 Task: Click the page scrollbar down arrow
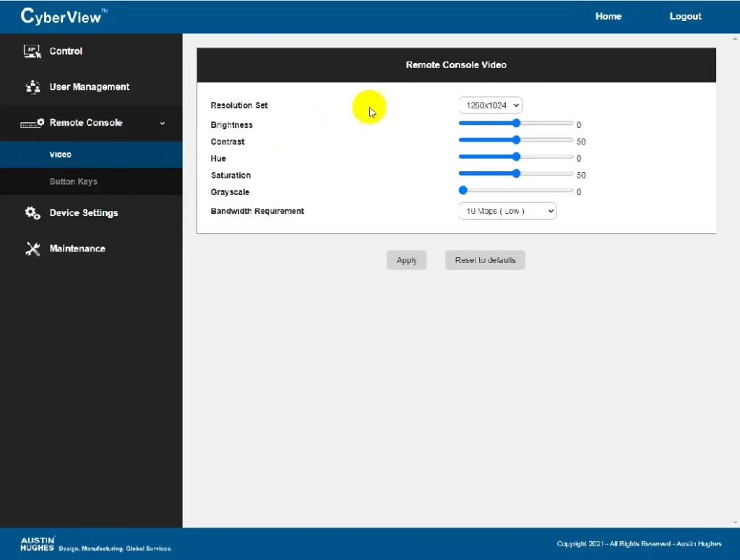click(x=735, y=522)
